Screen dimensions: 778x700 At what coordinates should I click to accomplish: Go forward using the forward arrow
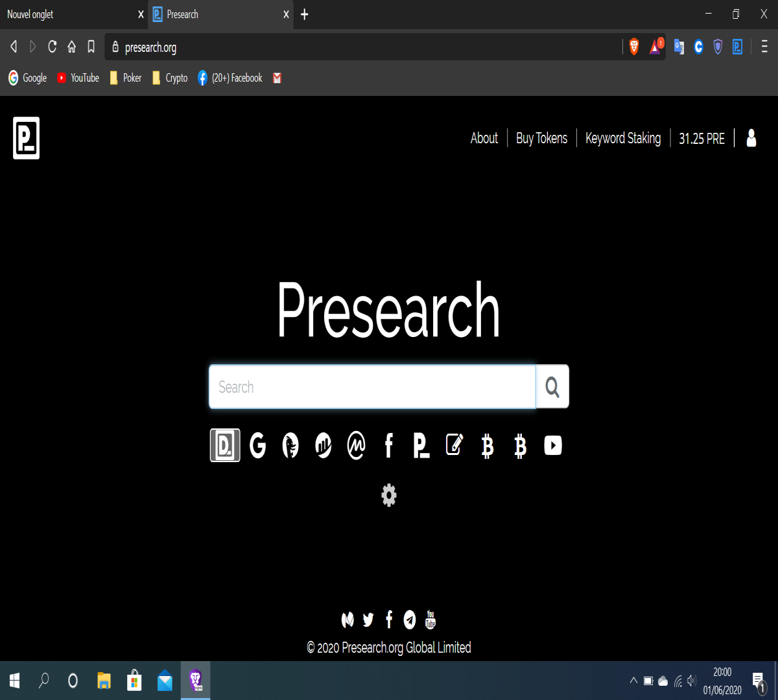(x=33, y=47)
